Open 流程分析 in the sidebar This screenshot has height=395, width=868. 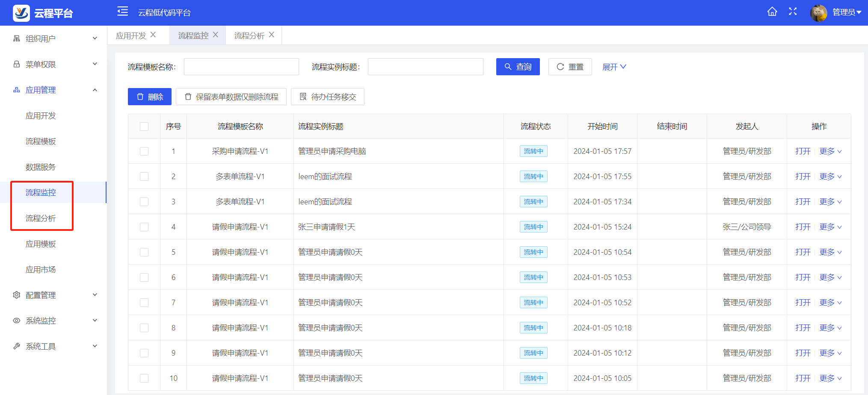pyautogui.click(x=41, y=218)
